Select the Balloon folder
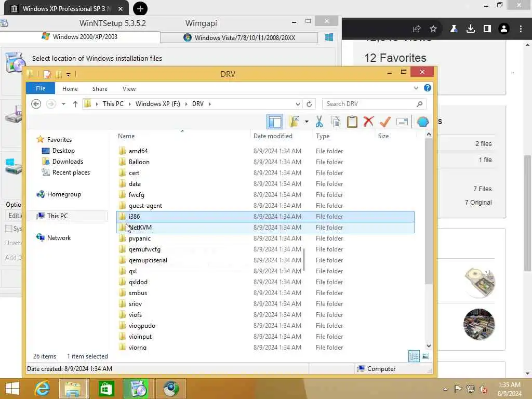532x399 pixels. (x=265, y=162)
